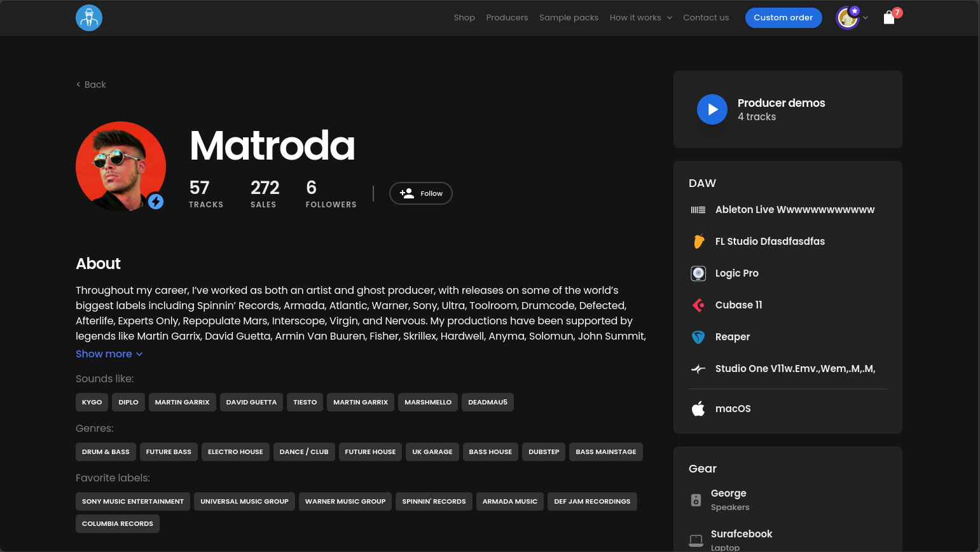Play the Producer demos tracks
The height and width of the screenshot is (552, 980).
(x=712, y=109)
